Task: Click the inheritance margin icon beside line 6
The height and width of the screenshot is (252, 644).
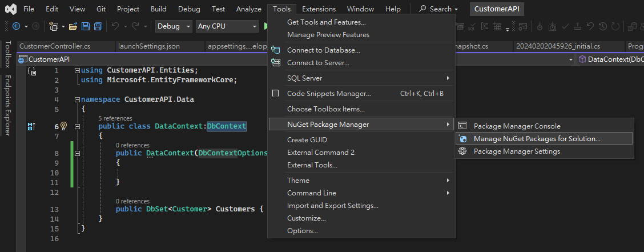Action: 32,126
